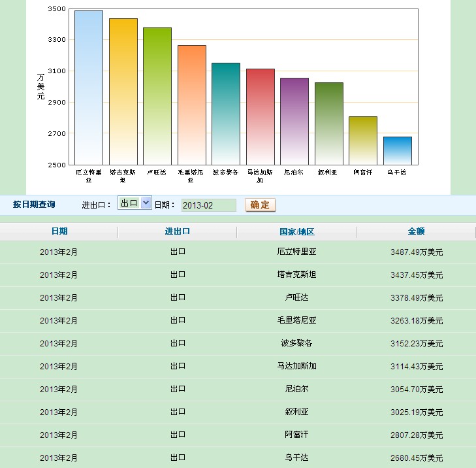476x468 pixels.
Task: Click the yellow 塔吉克斯坦 bar
Action: click(123, 92)
